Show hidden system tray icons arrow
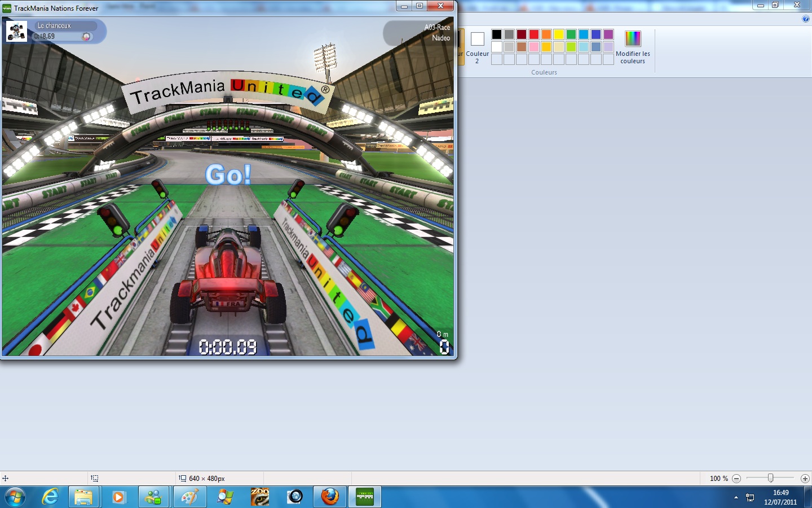Screen dimensions: 812x508 (x=736, y=497)
